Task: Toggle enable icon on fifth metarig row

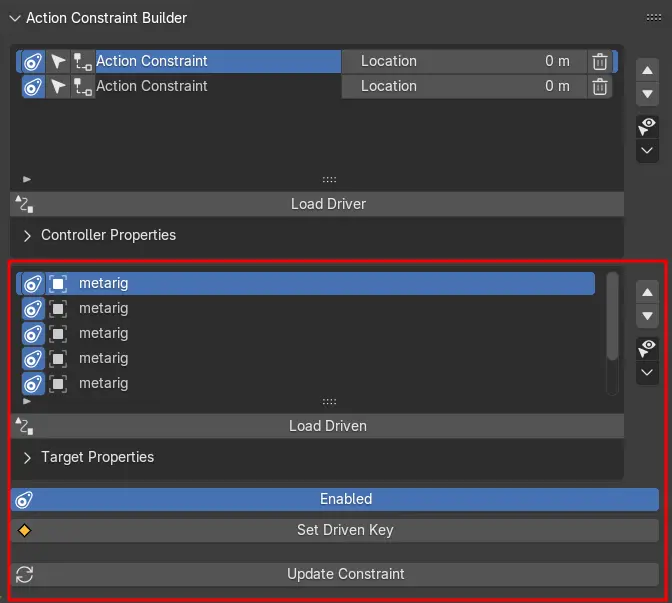Action: coord(33,383)
